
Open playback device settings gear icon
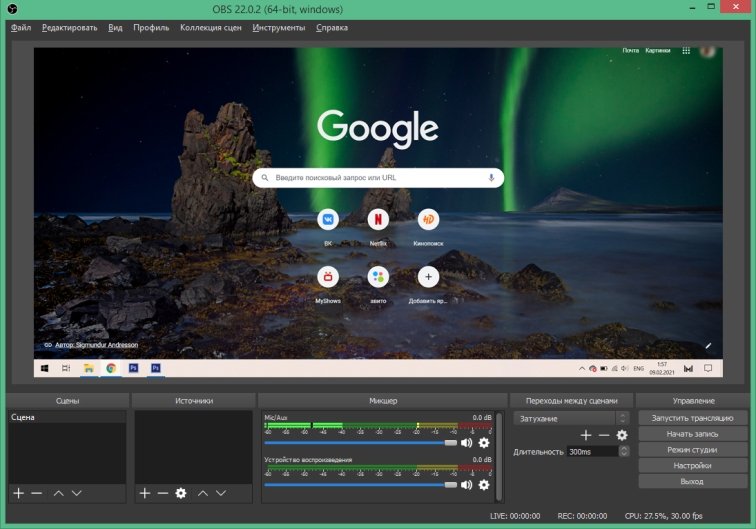pos(484,485)
